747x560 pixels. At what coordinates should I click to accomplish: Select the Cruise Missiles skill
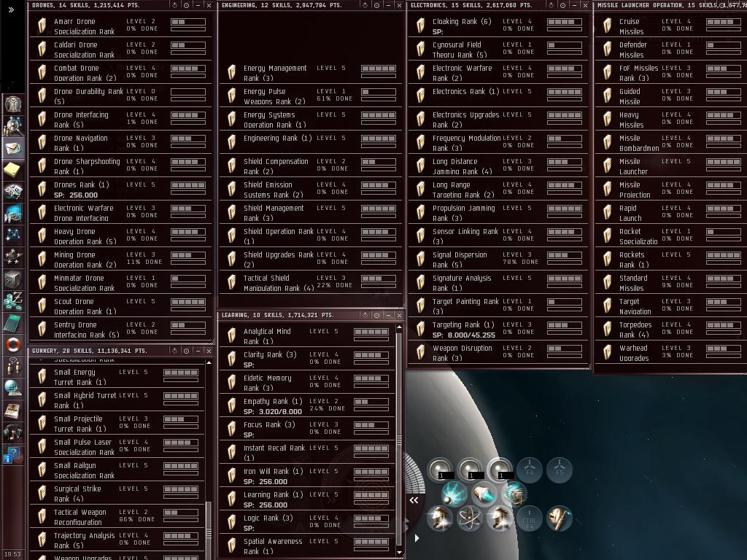coord(671,26)
